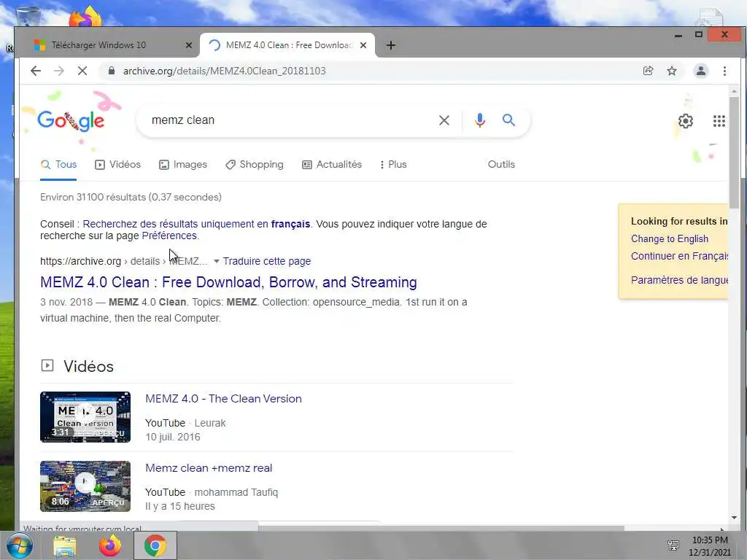Clear the search query
This screenshot has width=747, height=560.
[444, 120]
